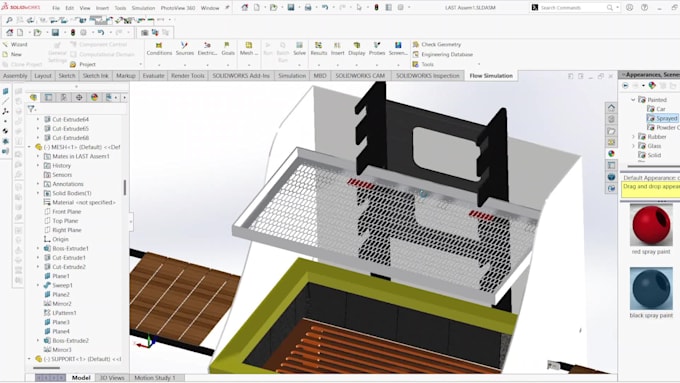The image size is (680, 383).
Task: Open the 3D Views bottom tab
Action: (112, 378)
